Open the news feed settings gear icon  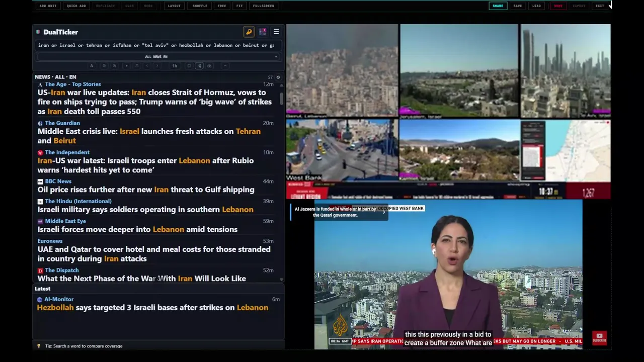278,77
